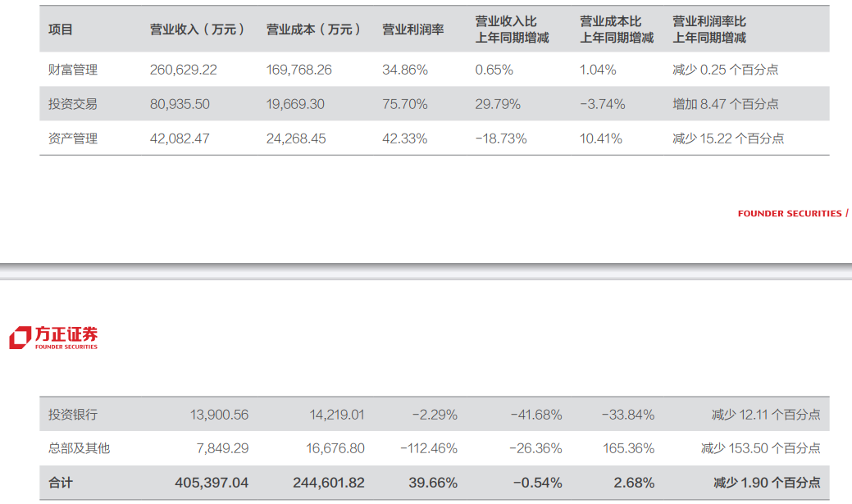Select the value 260,629.22
The height and width of the screenshot is (504, 852).
coord(184,70)
